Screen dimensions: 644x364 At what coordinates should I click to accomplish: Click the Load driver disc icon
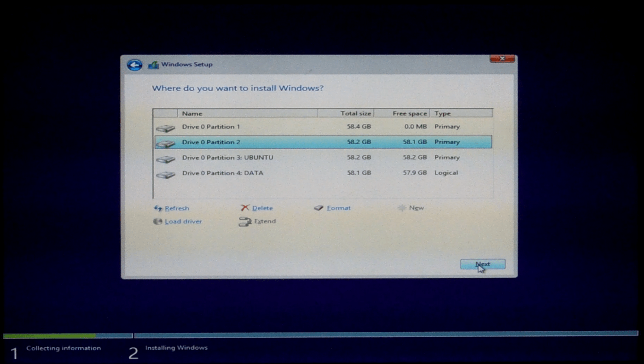click(158, 222)
